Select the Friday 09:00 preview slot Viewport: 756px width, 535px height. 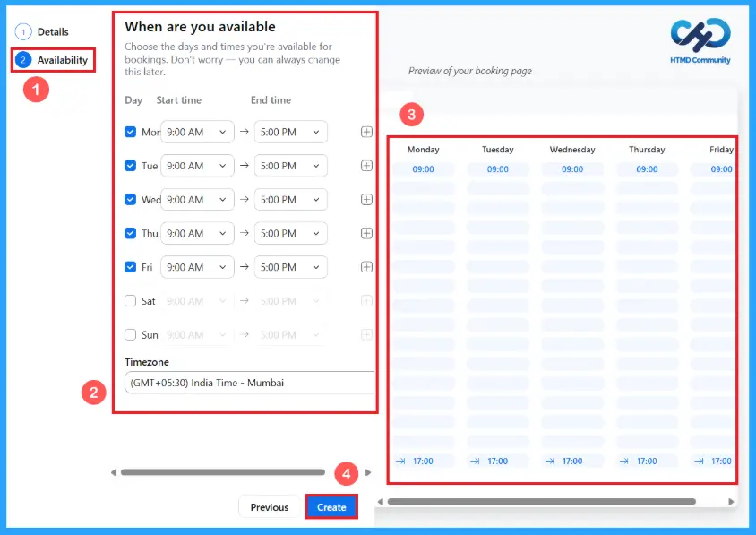pos(714,169)
